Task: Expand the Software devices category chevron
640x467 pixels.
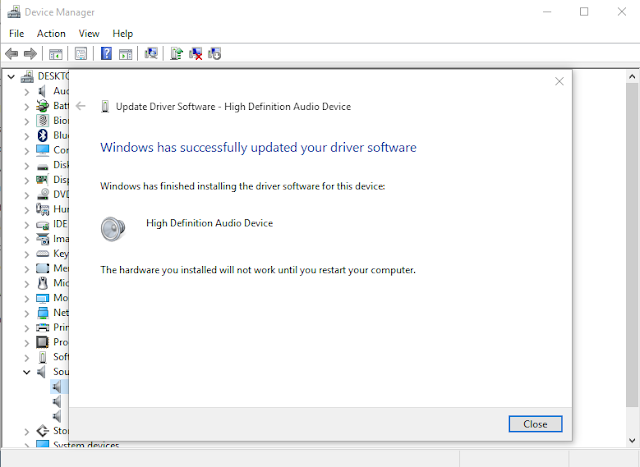Action: point(27,358)
